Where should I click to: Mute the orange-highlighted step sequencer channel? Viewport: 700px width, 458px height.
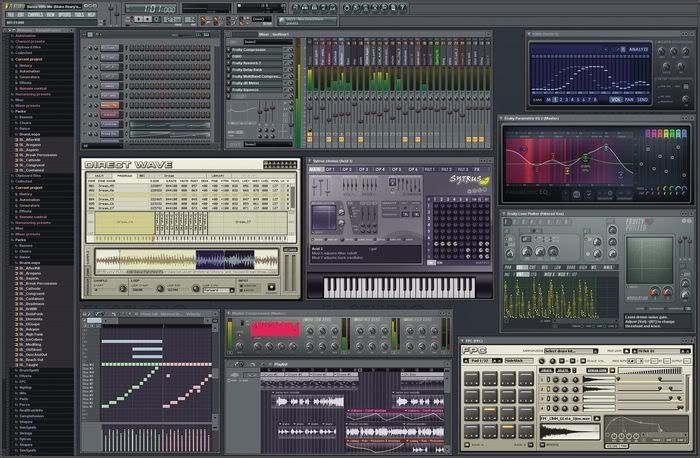click(x=84, y=105)
